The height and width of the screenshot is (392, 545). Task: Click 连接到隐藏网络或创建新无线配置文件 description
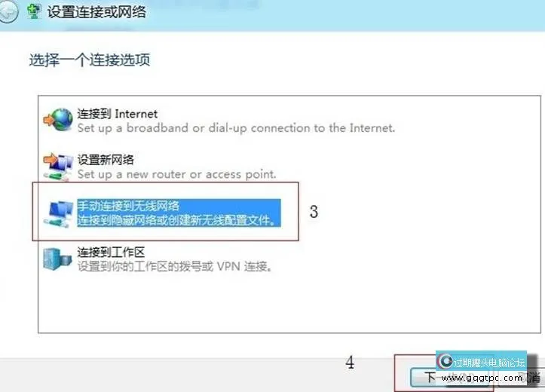[x=177, y=220]
